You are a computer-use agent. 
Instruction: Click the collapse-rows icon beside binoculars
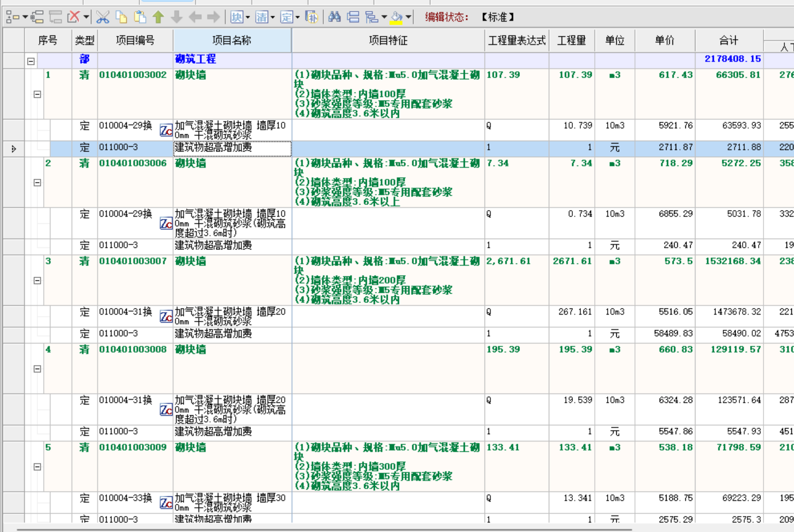pos(353,17)
